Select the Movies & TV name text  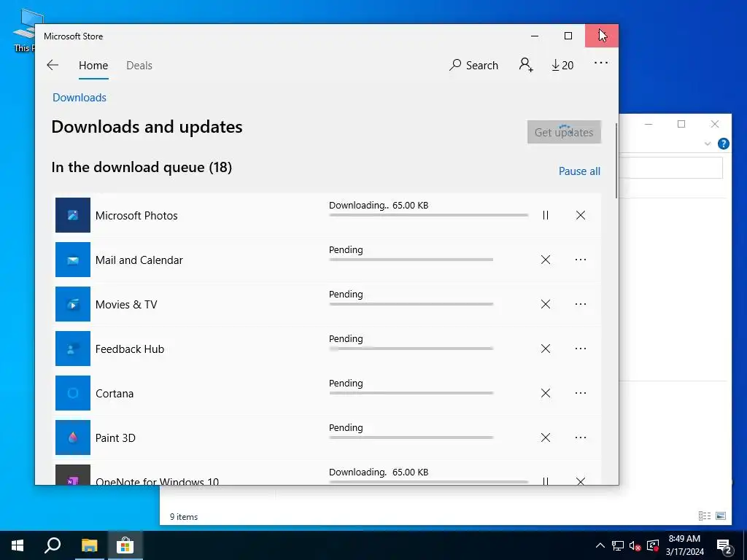126,304
